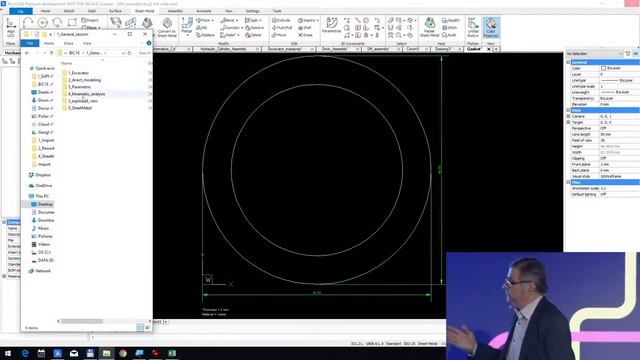Viewport: 640px width, 360px height.
Task: Click the Simplify tool
Action: [x=451, y=20]
